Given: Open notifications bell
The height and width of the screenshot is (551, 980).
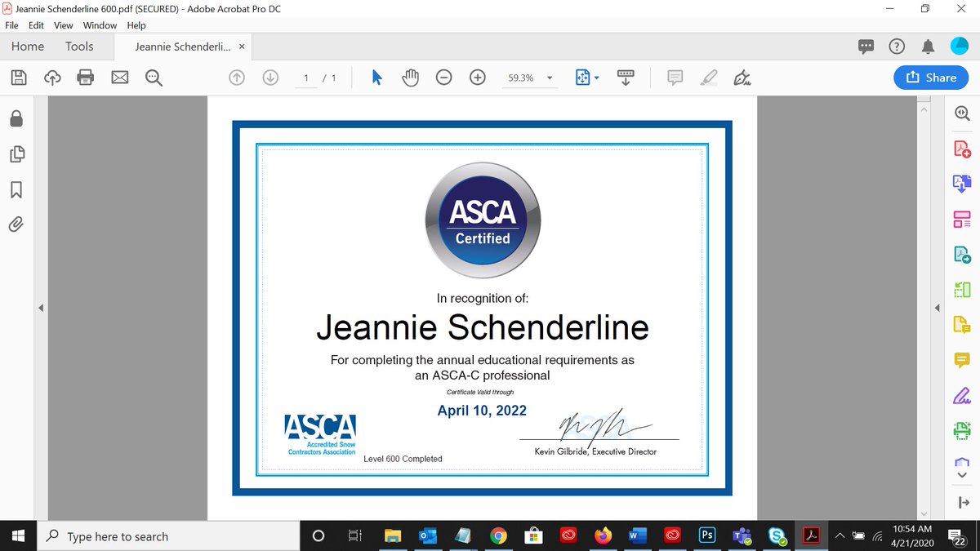Looking at the screenshot, I should coord(928,47).
